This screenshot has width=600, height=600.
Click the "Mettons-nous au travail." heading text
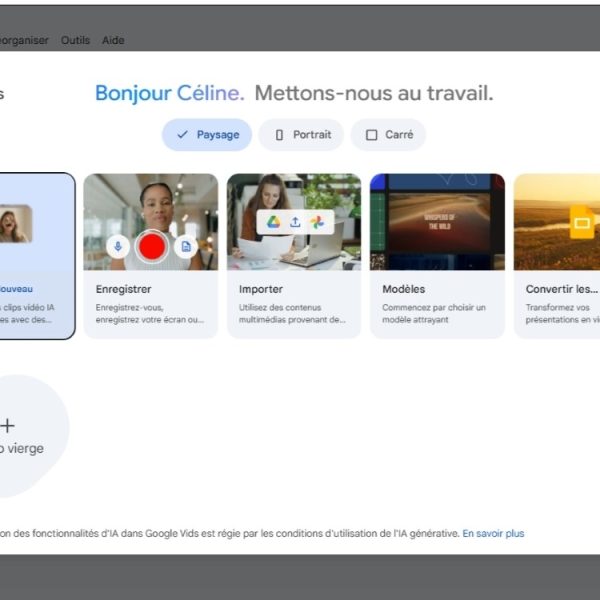pos(374,93)
